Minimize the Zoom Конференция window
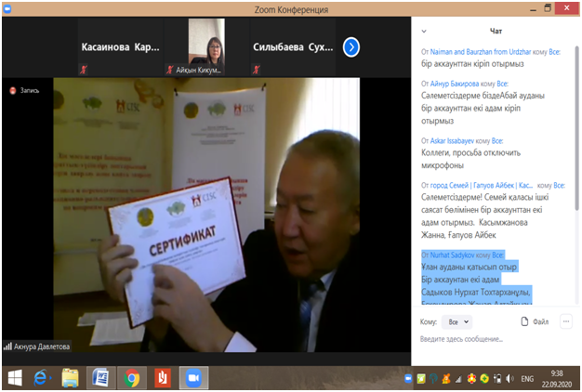Image resolution: width=582 pixels, height=392 pixels. tap(533, 9)
